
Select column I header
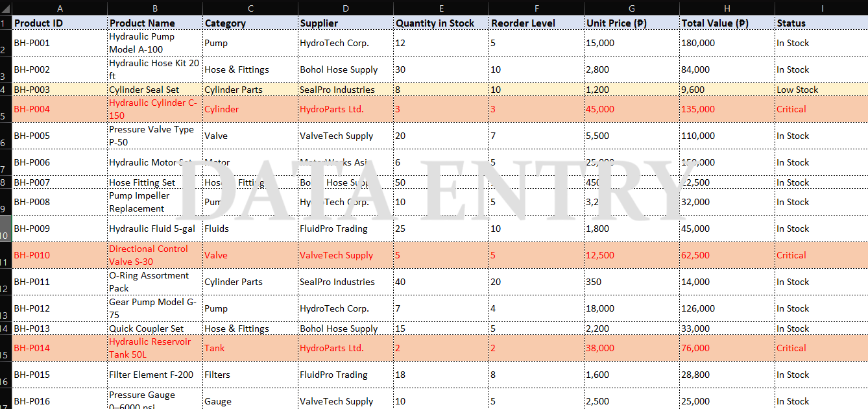pos(821,8)
